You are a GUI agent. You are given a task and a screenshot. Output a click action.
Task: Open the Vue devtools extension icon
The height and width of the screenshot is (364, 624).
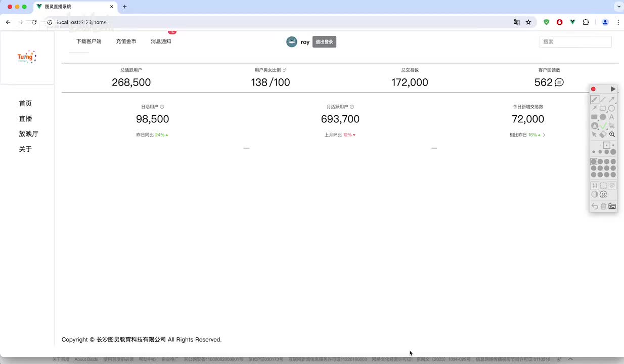click(x=572, y=22)
